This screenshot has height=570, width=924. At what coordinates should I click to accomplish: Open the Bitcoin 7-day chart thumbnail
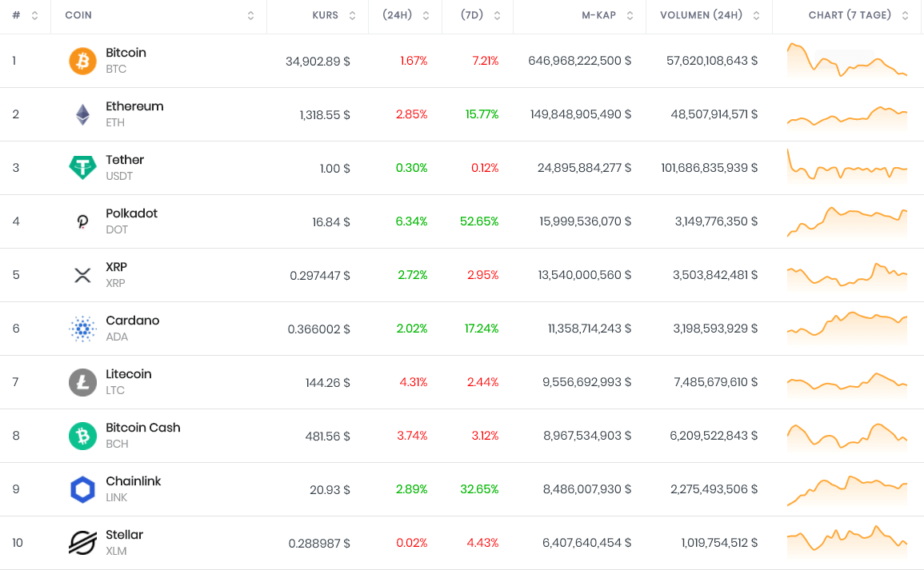[847, 60]
